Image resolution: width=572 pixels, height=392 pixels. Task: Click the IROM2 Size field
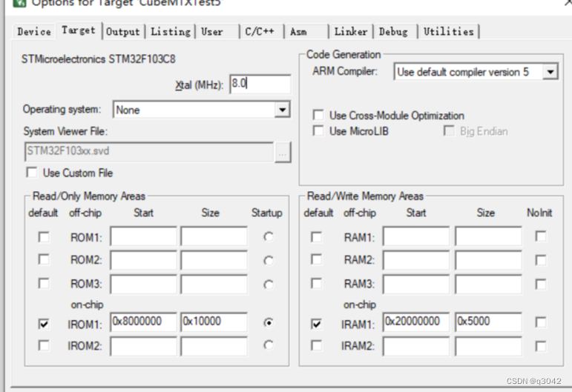(x=214, y=346)
